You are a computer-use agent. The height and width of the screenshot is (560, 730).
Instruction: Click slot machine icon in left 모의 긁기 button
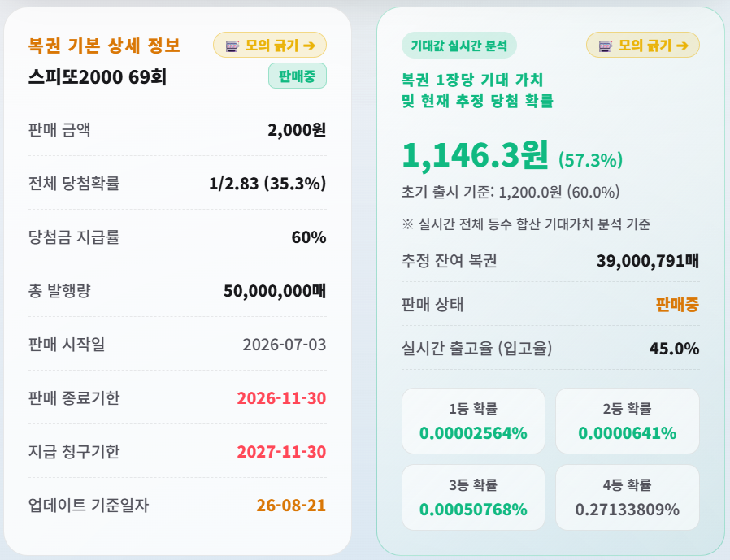pyautogui.click(x=232, y=46)
